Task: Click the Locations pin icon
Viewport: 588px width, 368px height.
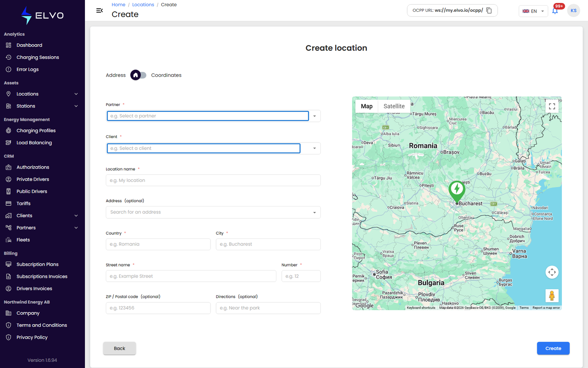Action: point(8,94)
